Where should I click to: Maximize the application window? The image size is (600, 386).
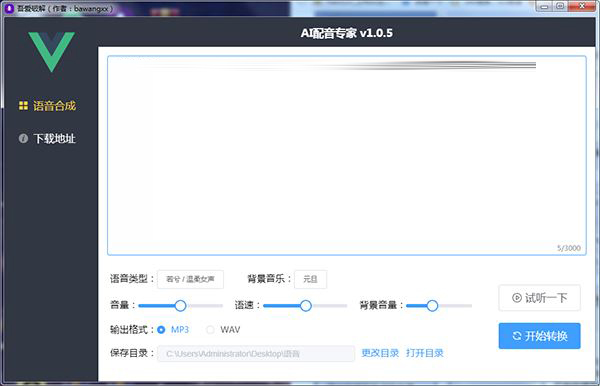click(x=560, y=6)
